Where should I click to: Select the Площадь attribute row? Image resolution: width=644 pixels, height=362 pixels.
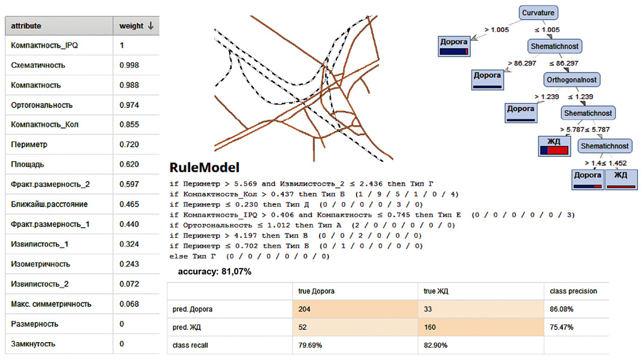coord(82,164)
